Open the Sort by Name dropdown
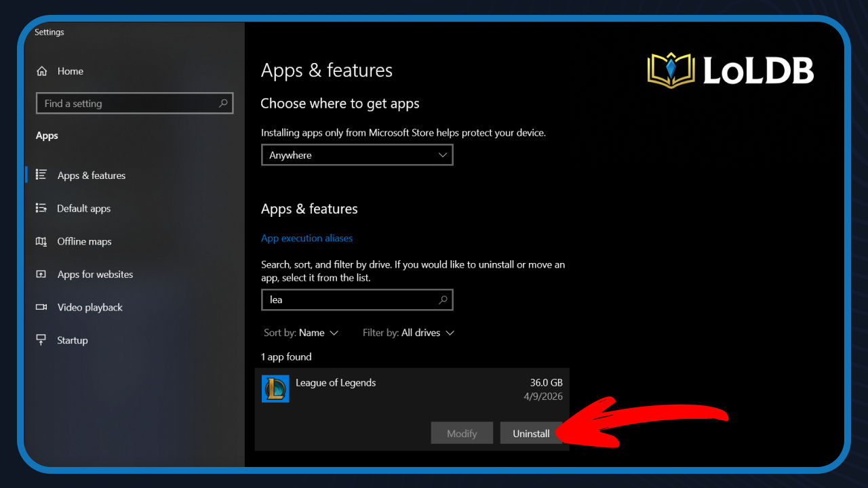This screenshot has height=488, width=868. click(302, 333)
